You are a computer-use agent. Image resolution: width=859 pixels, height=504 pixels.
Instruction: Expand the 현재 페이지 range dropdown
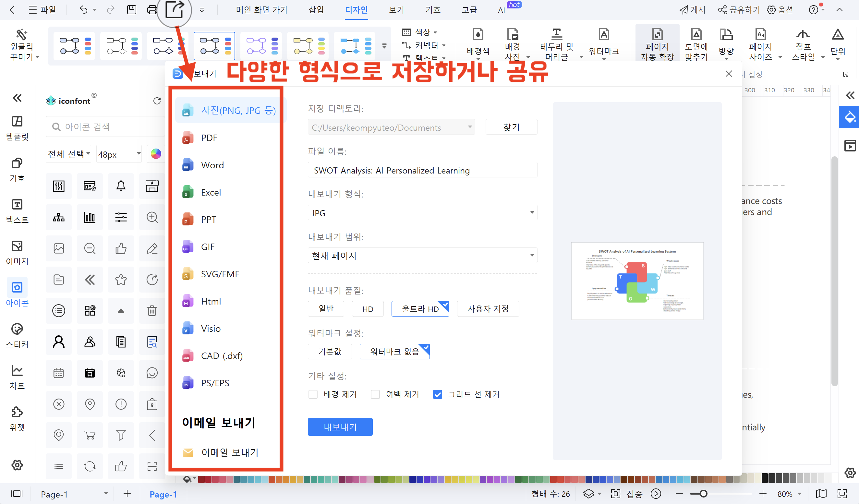click(422, 255)
